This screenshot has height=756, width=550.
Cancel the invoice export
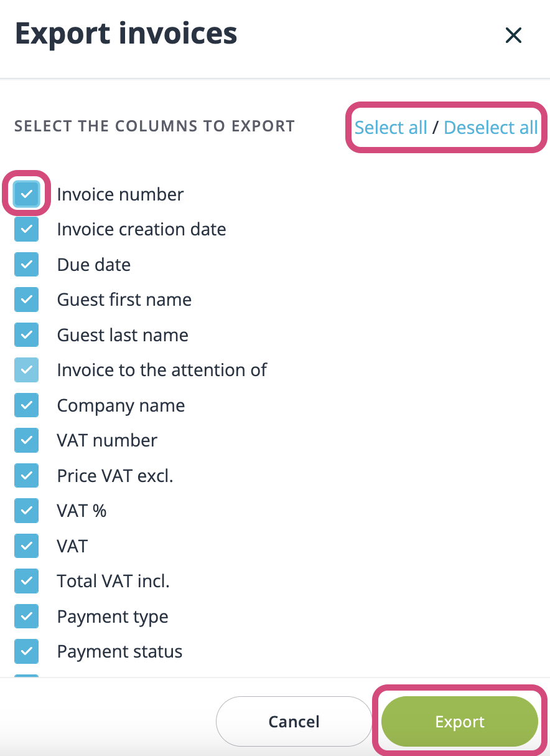point(294,721)
